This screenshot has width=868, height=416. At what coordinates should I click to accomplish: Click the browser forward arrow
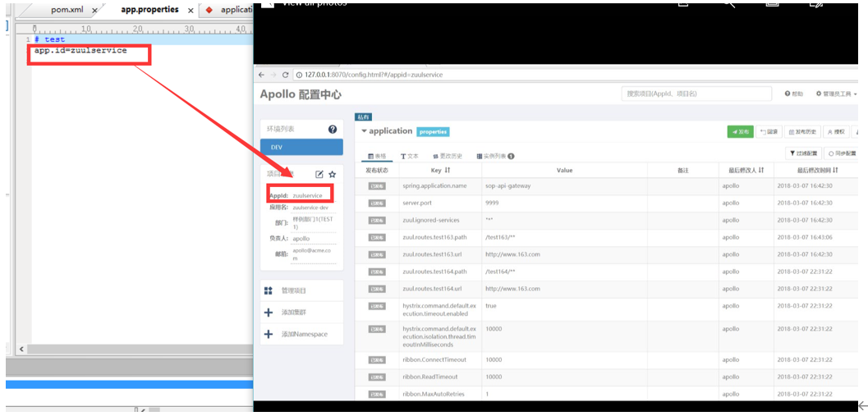273,75
